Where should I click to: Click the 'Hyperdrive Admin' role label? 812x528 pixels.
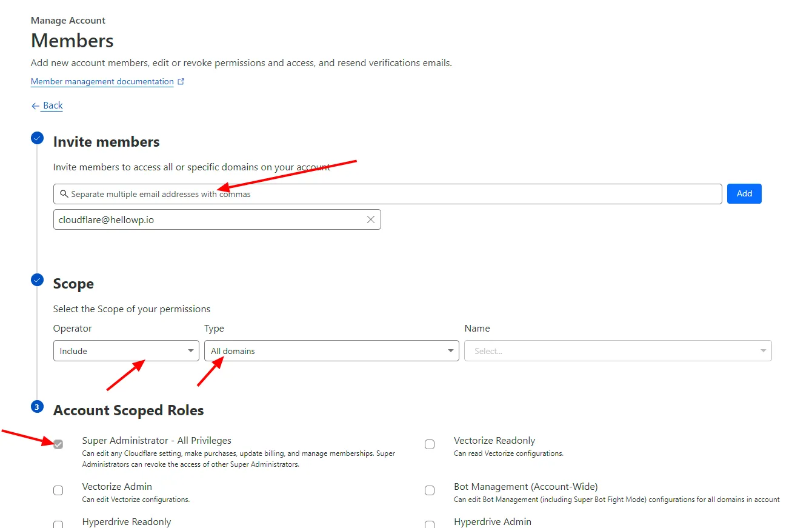pyautogui.click(x=493, y=522)
